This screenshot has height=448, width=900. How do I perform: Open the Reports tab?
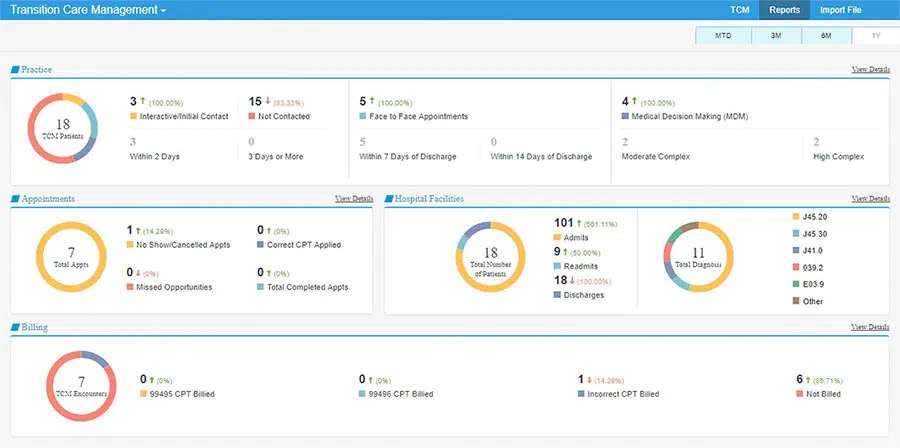coord(785,10)
